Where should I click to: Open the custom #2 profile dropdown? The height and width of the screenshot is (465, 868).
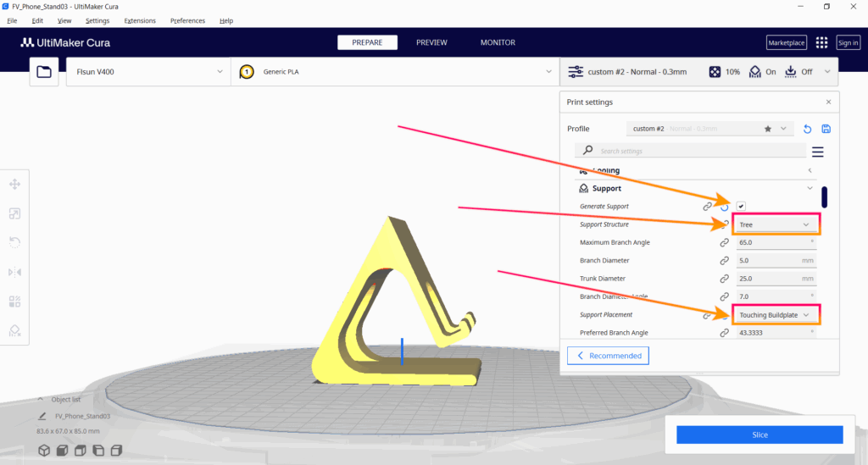(x=710, y=129)
